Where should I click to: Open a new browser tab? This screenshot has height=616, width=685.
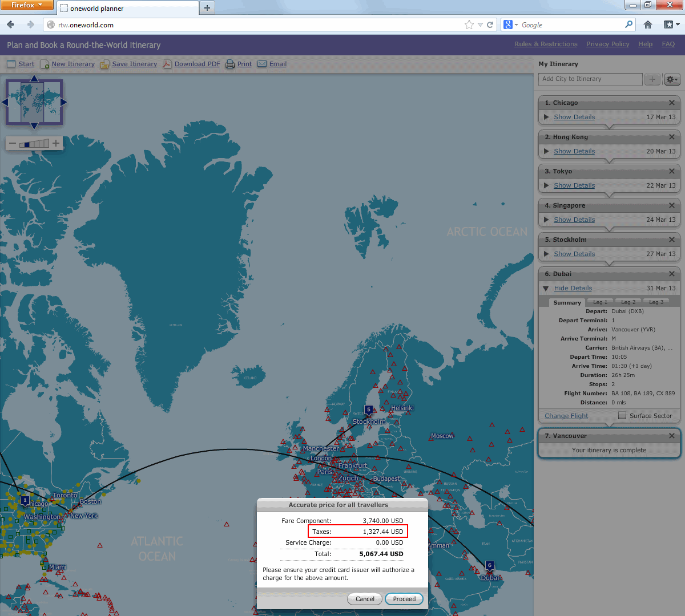coord(207,8)
